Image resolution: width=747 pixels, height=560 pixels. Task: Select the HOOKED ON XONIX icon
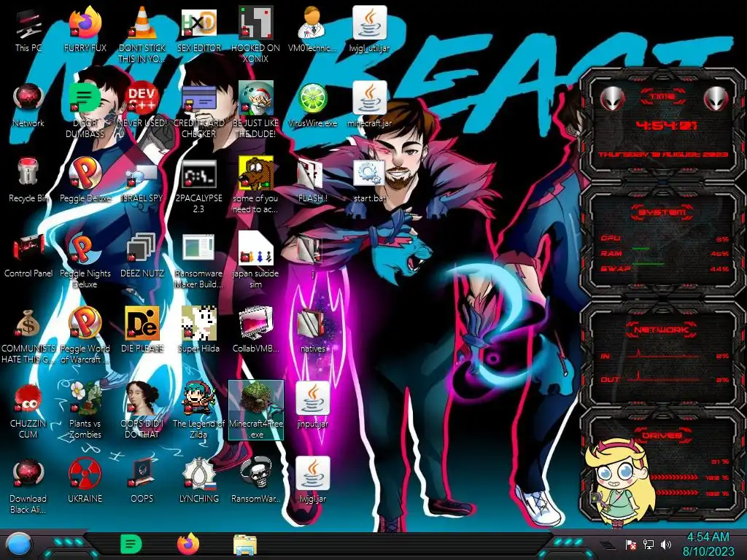[x=255, y=36]
